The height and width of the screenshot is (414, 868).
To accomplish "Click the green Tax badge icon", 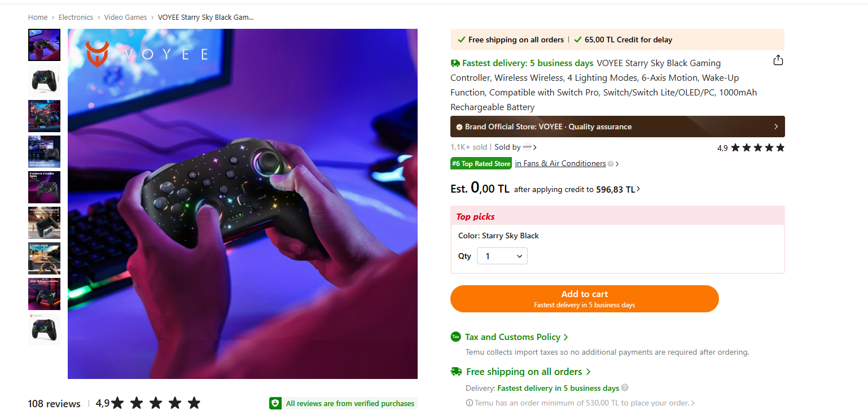I will 456,337.
